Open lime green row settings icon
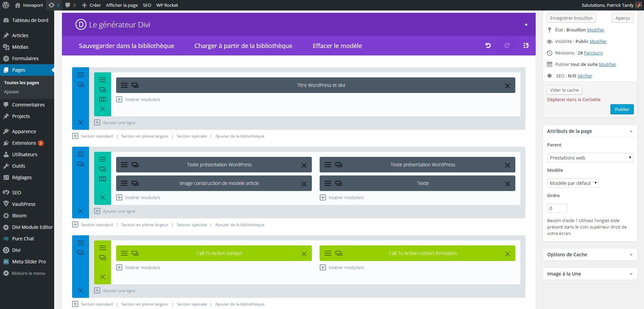This screenshot has height=309, width=644. [x=102, y=248]
